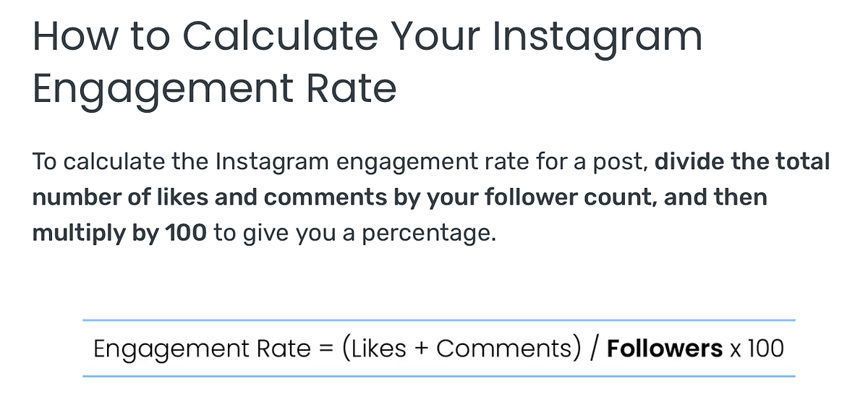Viewport: 868px width, 410px height.
Task: Click "Engagement Rate" in the large heading
Action: pos(215,89)
